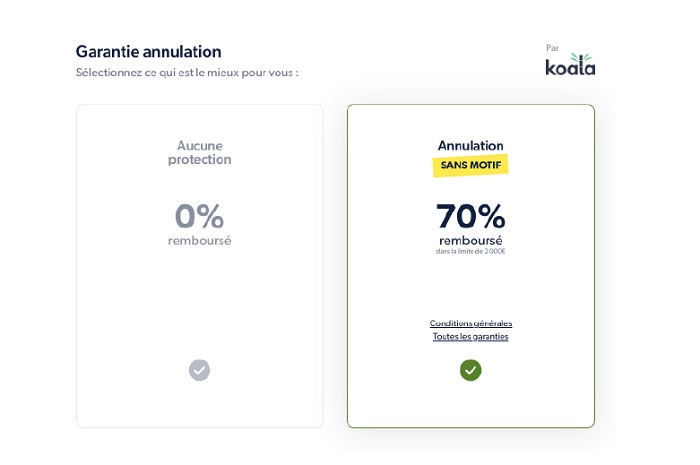Click the Annulation title in right card
This screenshot has height=465, width=700.
[x=470, y=145]
